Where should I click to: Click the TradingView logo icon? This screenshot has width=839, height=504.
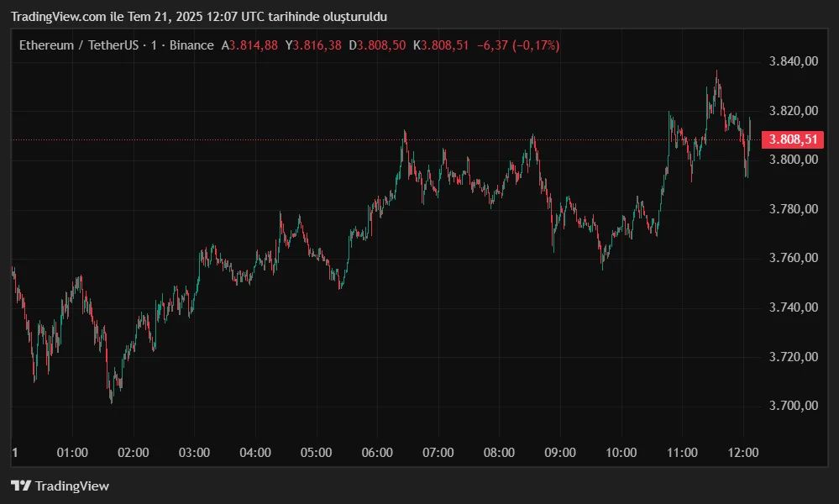[x=21, y=486]
